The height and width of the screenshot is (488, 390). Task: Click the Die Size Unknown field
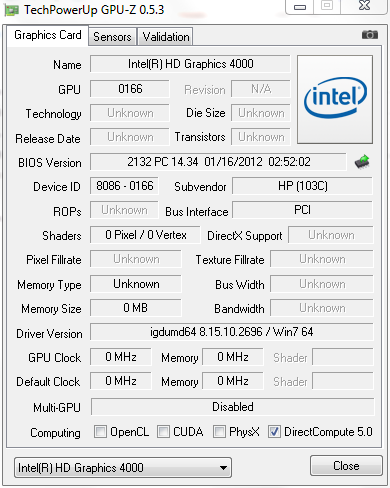click(261, 113)
